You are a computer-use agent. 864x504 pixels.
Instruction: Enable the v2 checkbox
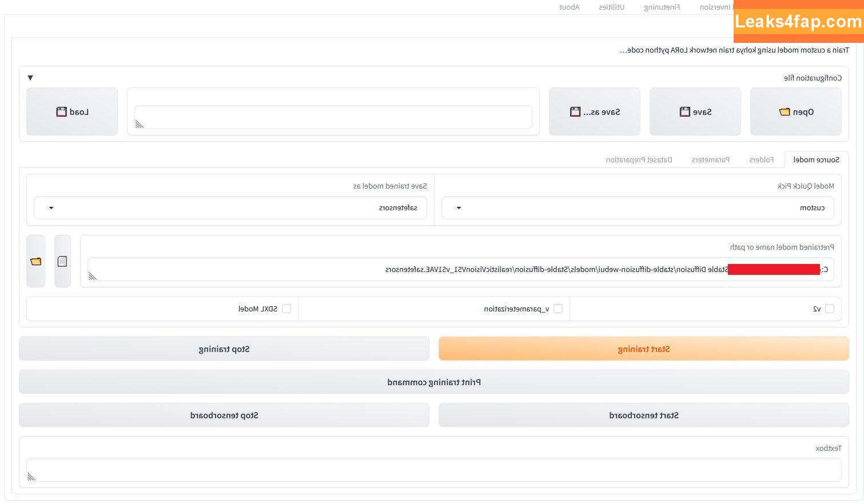(x=829, y=309)
